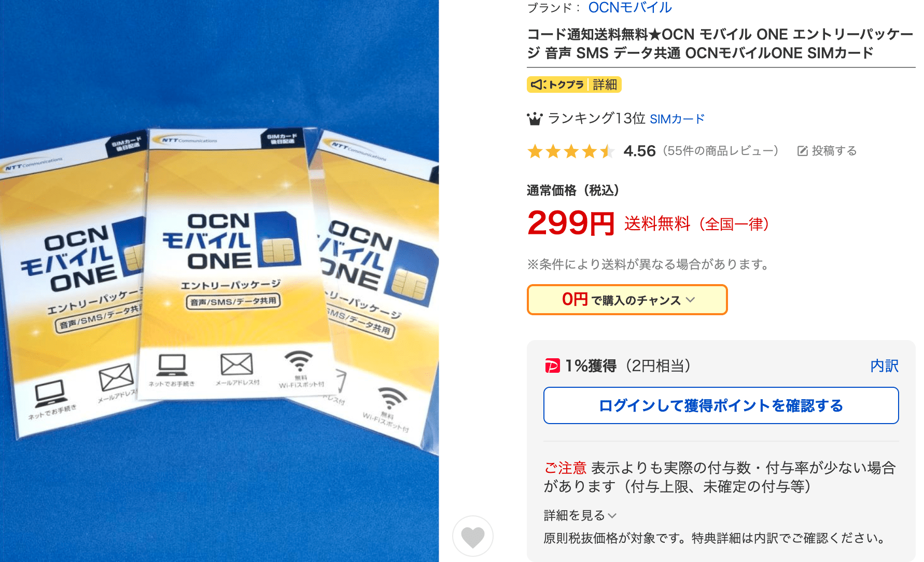Expand the 0円で購入のチャンス dropdown
Screen dimensions: 924x562
627,300
